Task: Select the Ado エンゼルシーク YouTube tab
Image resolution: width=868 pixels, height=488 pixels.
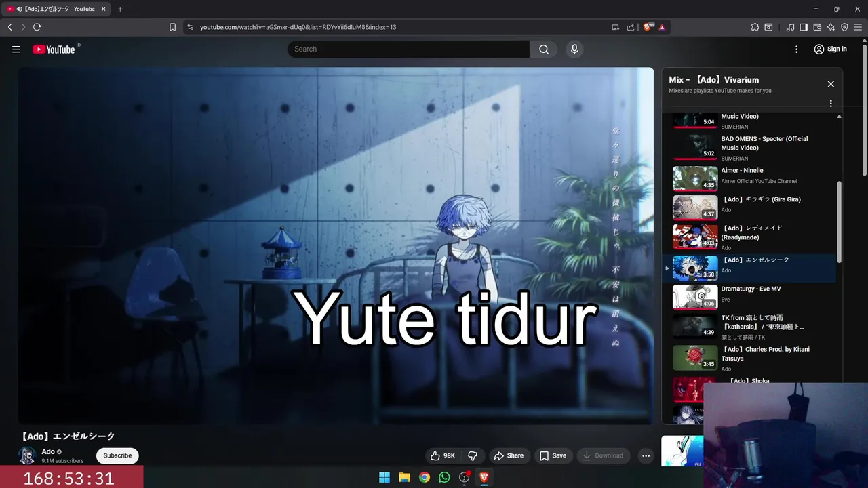Action: point(56,9)
